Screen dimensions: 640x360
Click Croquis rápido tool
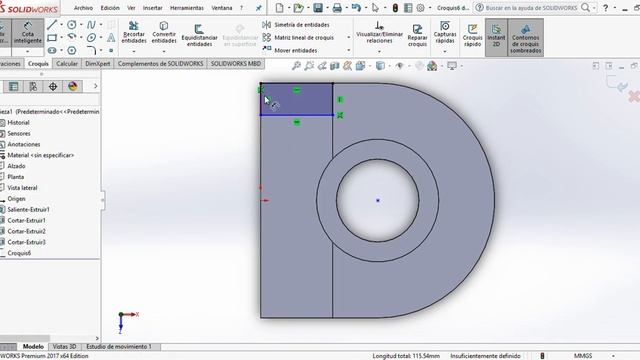472,35
